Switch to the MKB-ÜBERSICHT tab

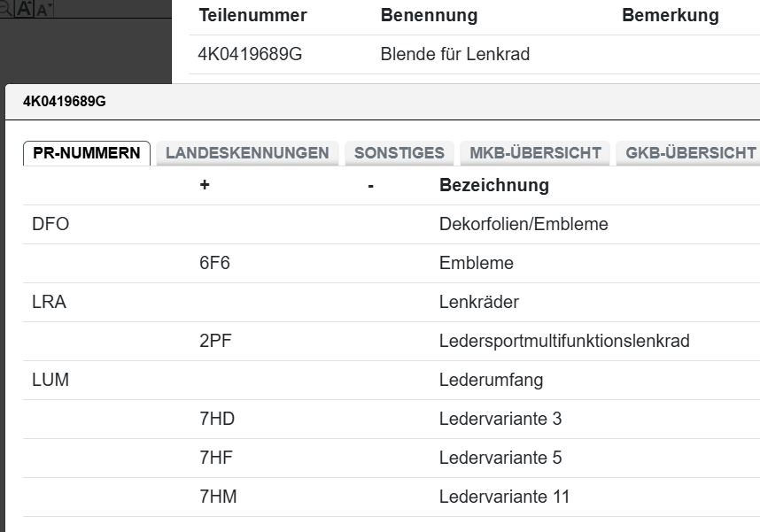[x=535, y=153]
